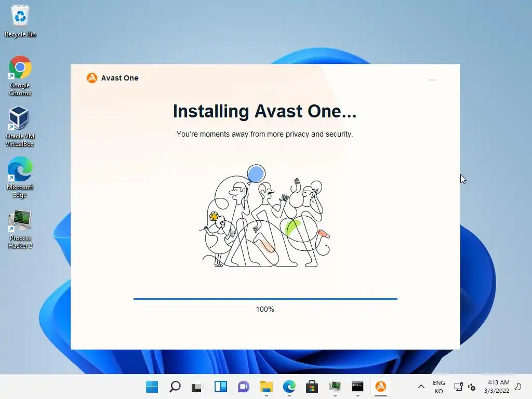Click the installation progress bar
Screen dimensions: 532x399
pyautogui.click(x=265, y=299)
